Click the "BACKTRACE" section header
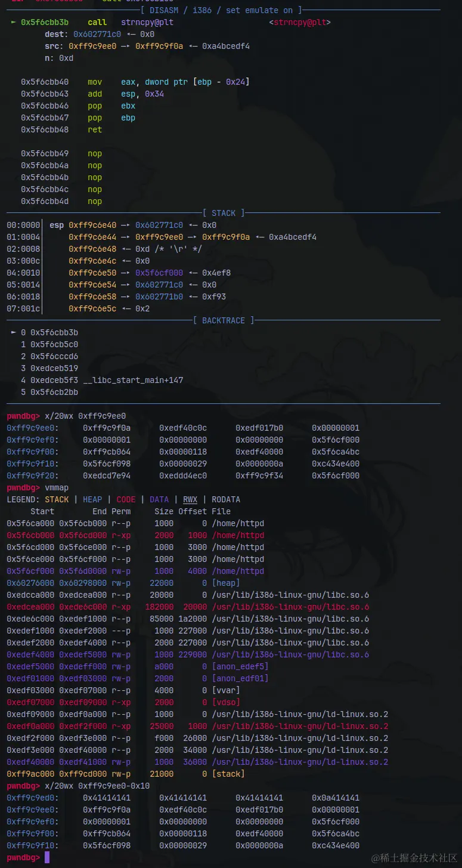 [x=224, y=320]
